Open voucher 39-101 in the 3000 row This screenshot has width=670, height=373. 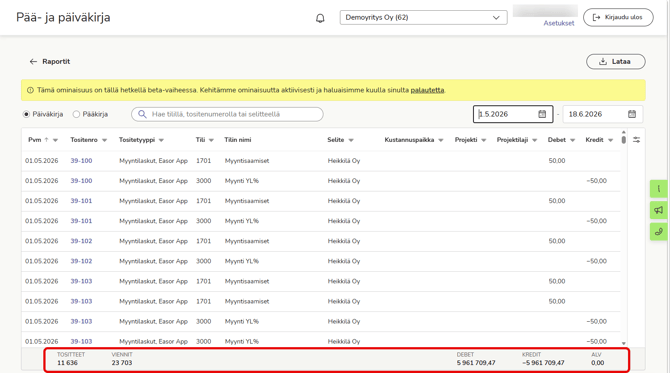pos(81,221)
